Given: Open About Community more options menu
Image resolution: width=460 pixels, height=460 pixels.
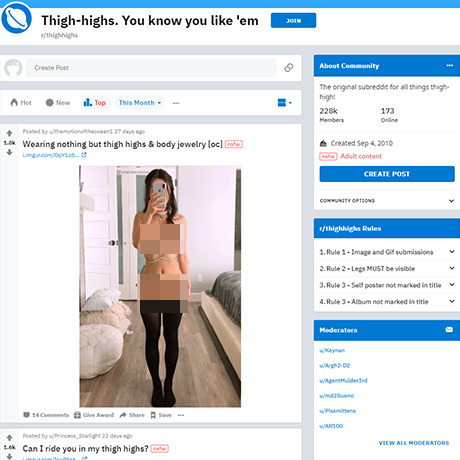Looking at the screenshot, I should click(x=450, y=66).
